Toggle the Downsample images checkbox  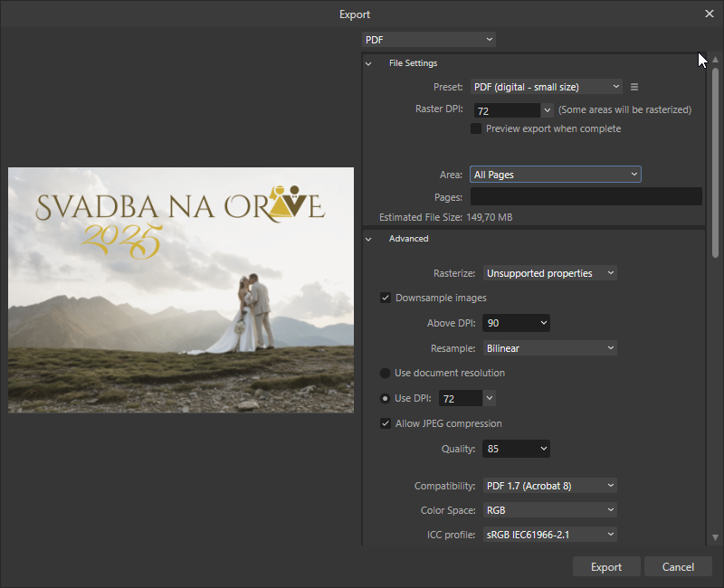[x=386, y=298]
